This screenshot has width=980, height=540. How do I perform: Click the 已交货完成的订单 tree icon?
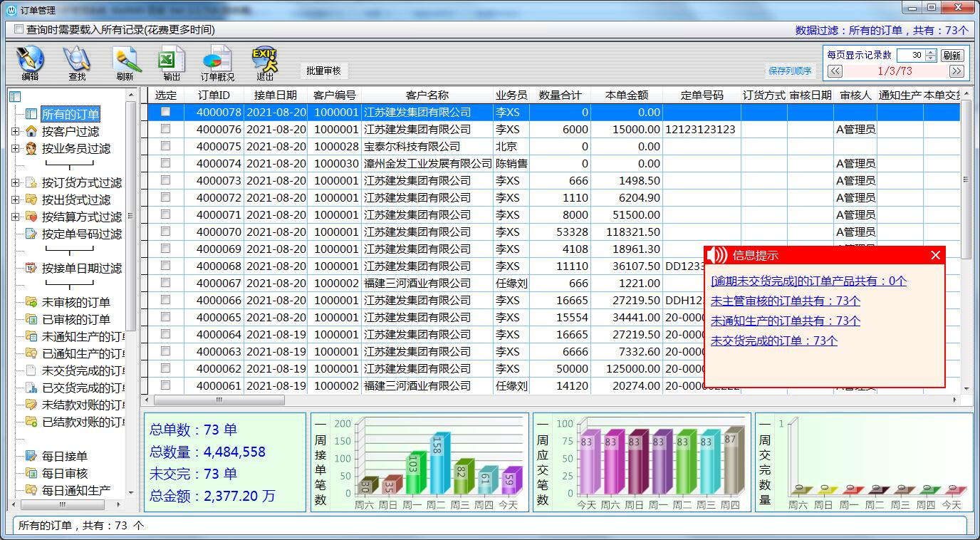coord(31,388)
